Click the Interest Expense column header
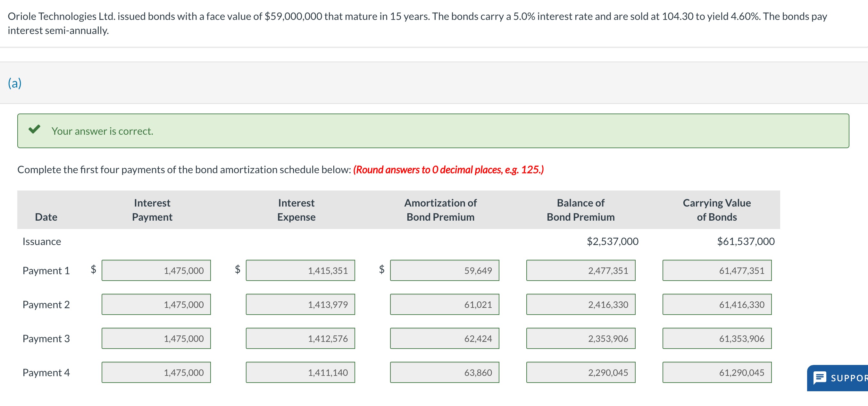This screenshot has height=406, width=868. click(x=296, y=210)
